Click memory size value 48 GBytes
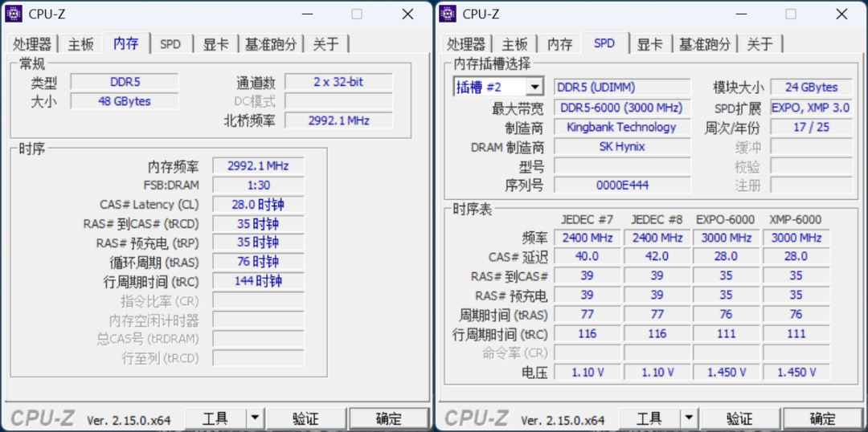 (125, 101)
